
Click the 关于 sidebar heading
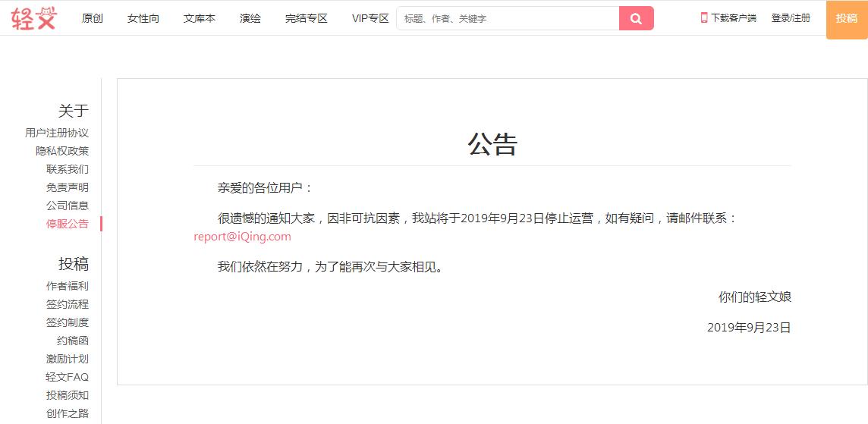coord(73,111)
